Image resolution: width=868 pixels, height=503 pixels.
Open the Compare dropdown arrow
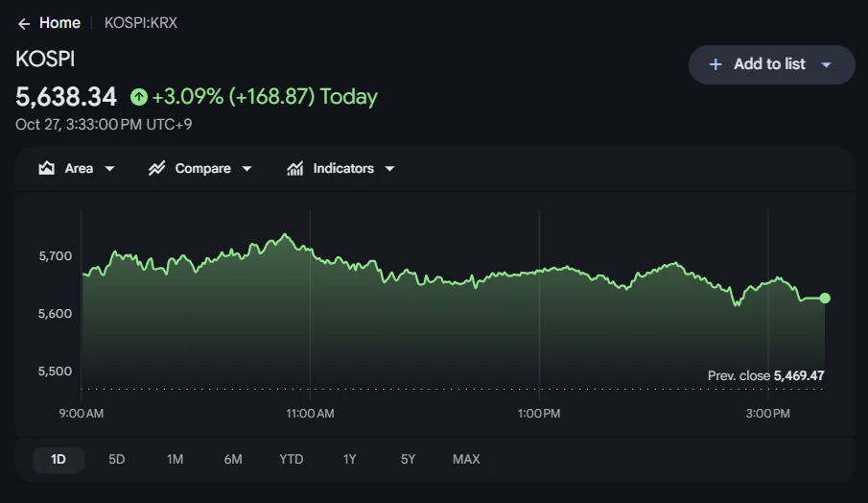246,168
